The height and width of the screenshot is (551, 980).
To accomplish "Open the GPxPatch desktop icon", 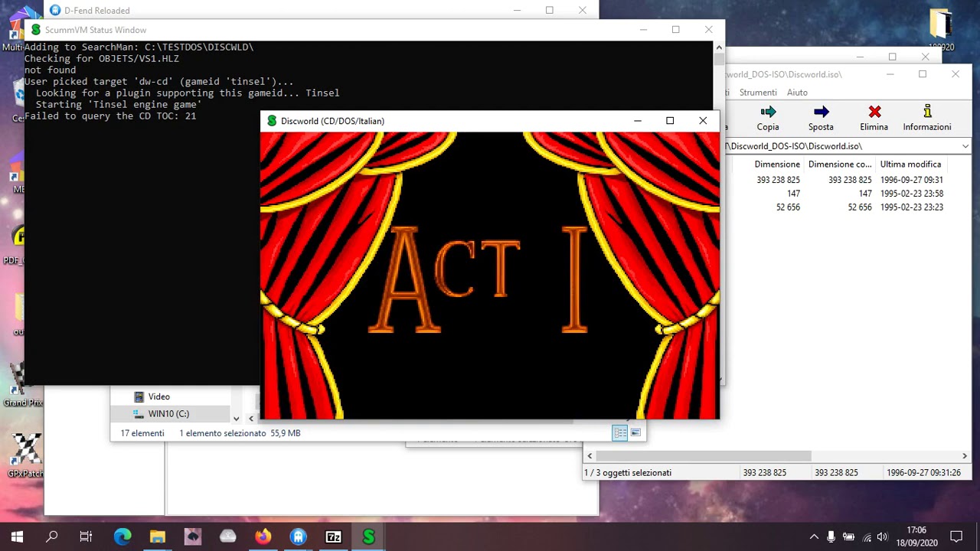I will [x=25, y=456].
